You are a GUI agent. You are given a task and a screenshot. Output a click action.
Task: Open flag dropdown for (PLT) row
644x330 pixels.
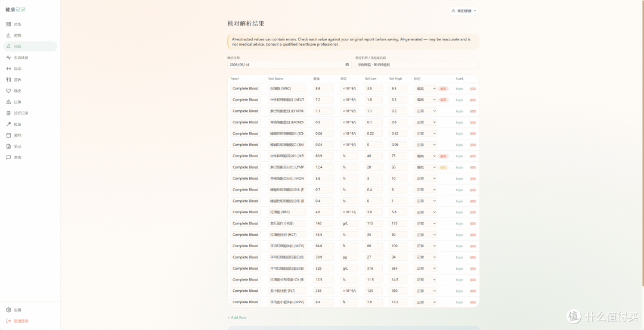tap(425, 291)
